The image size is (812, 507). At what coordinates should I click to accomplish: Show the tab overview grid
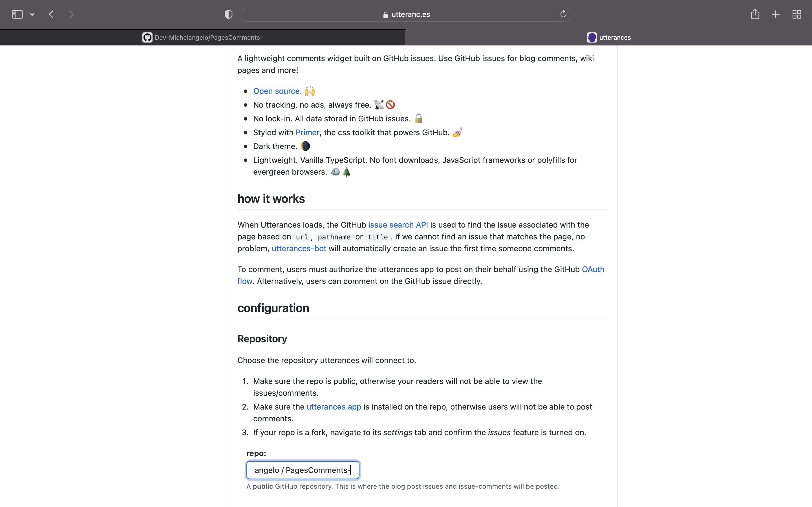coord(796,14)
